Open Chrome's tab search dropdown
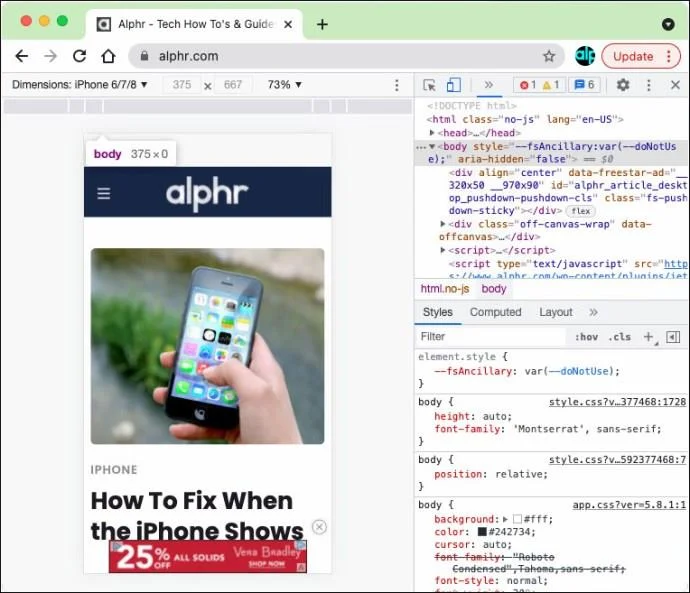Image resolution: width=690 pixels, height=593 pixels. [x=668, y=24]
